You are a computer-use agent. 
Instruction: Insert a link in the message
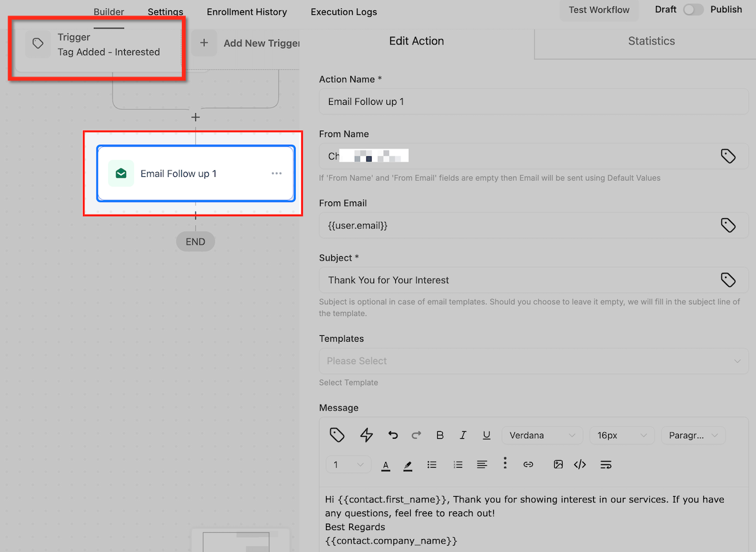pos(528,465)
